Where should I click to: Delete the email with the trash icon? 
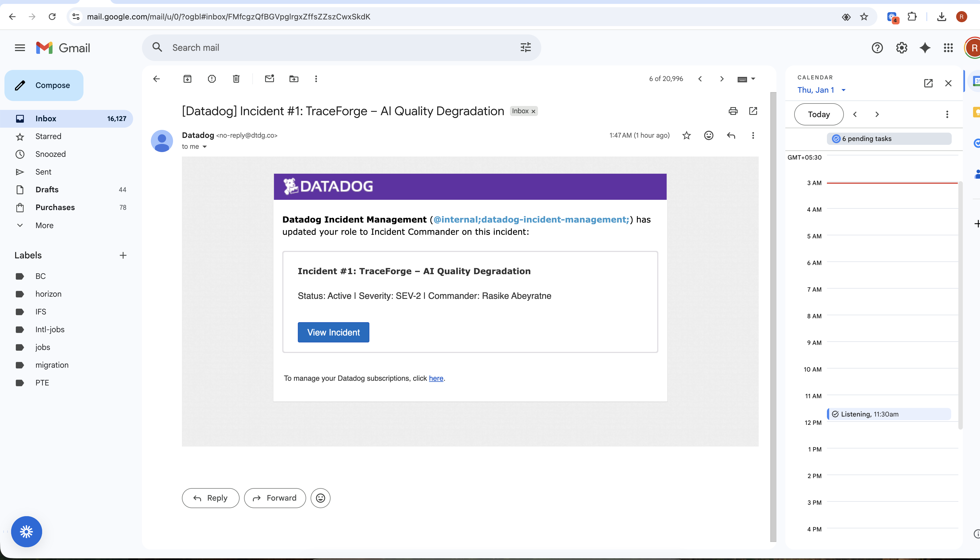click(x=236, y=79)
